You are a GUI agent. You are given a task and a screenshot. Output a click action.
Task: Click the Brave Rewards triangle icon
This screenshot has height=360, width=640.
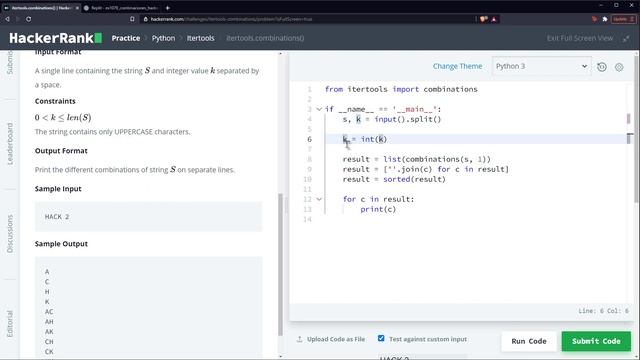click(494, 19)
